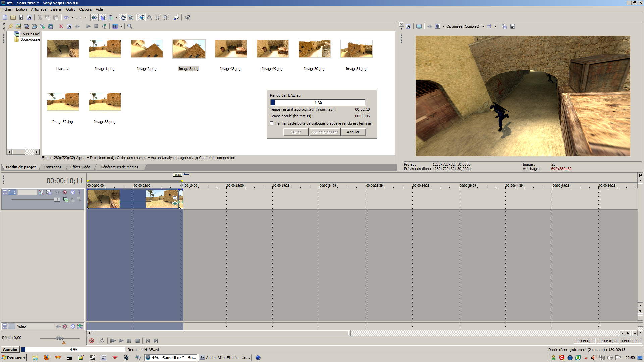Image resolution: width=644 pixels, height=362 pixels.
Task: Toggle the Auto Ripple icon
Action: (110, 17)
